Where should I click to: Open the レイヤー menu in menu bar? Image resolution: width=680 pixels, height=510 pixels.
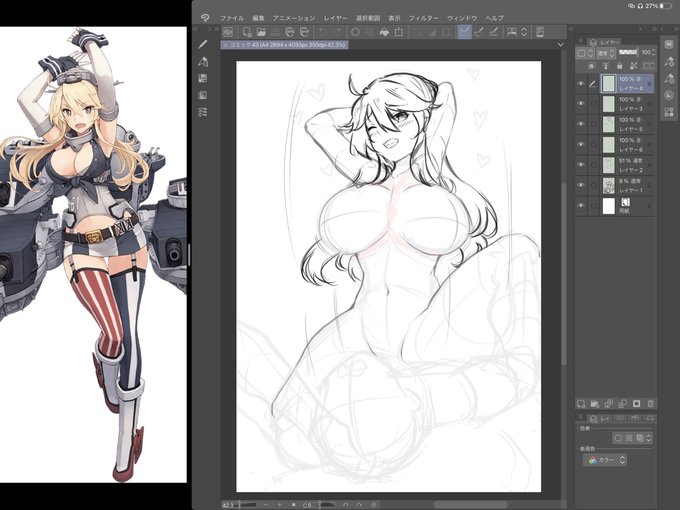(335, 18)
